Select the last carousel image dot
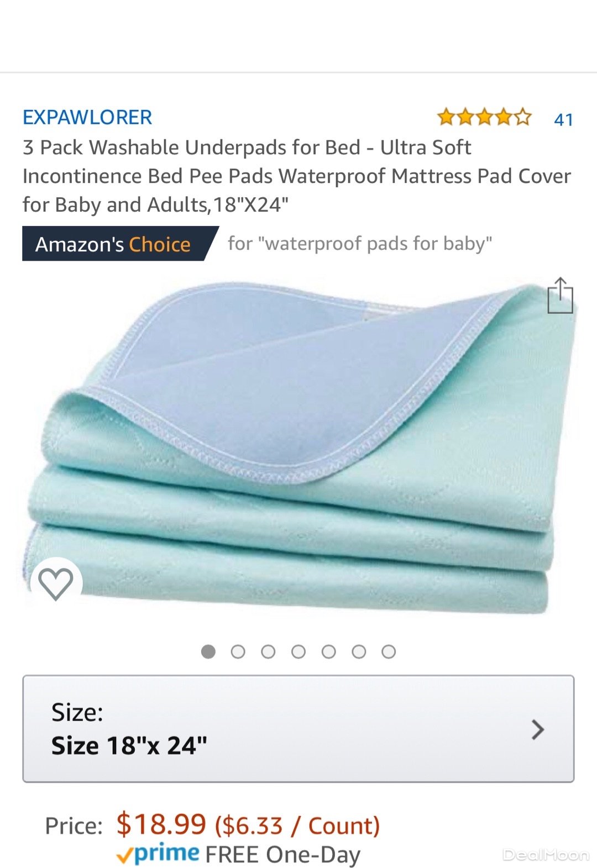Screen dimensions: 597x868 [x=389, y=651]
